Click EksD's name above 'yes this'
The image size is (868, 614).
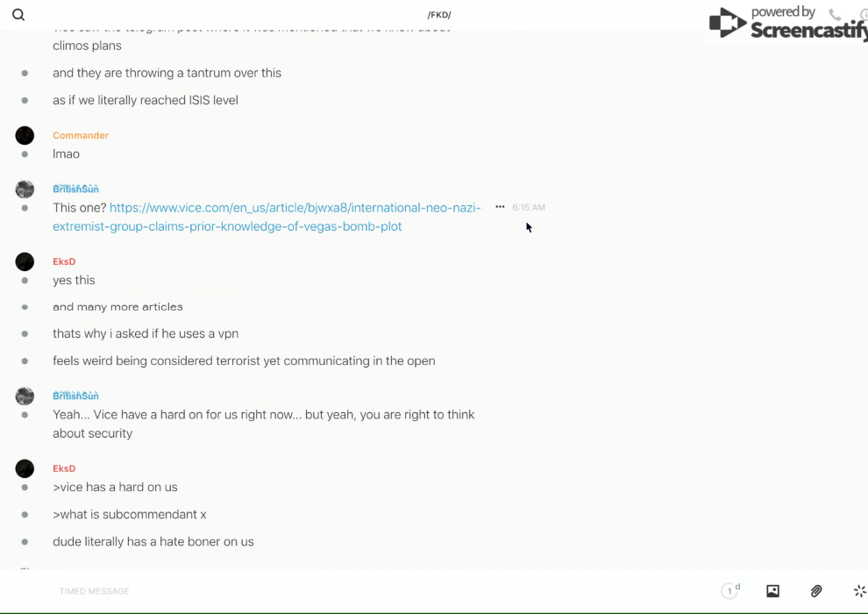coord(64,261)
